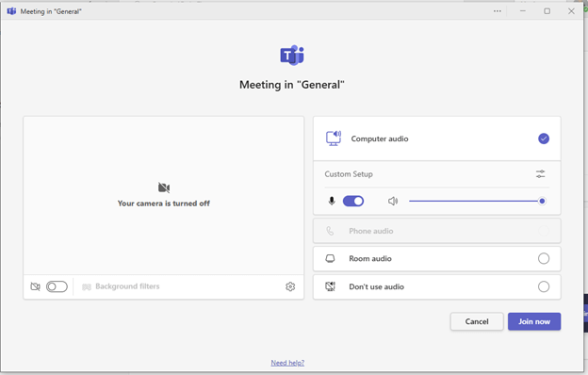Image resolution: width=588 pixels, height=375 pixels.
Task: Click the camera icon beside the video toggle
Action: coord(35,286)
